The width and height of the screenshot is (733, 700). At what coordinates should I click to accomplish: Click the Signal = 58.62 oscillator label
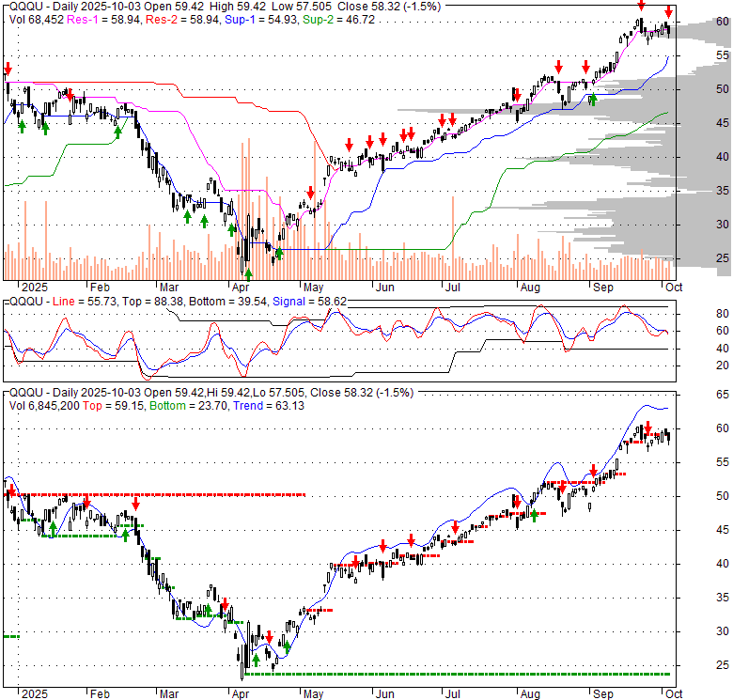click(309, 302)
